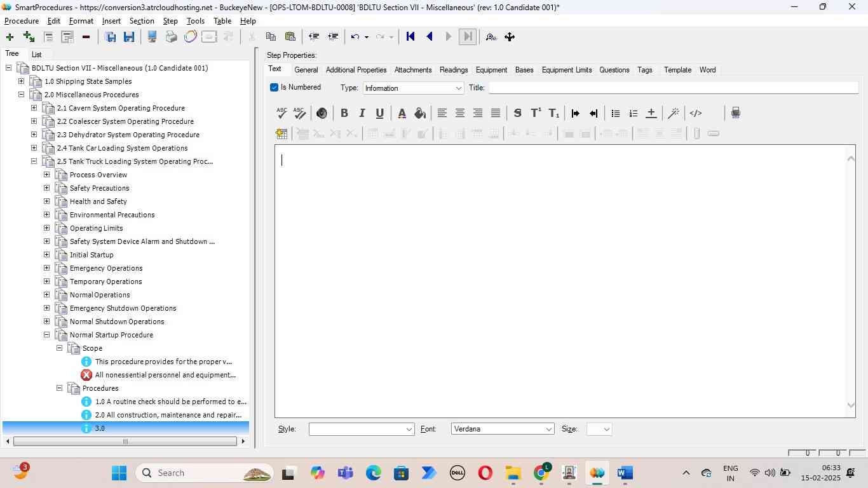Open the font color picker

[402, 113]
